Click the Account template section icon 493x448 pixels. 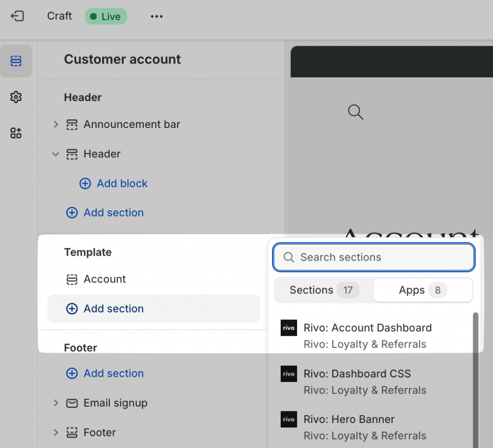pos(72,279)
